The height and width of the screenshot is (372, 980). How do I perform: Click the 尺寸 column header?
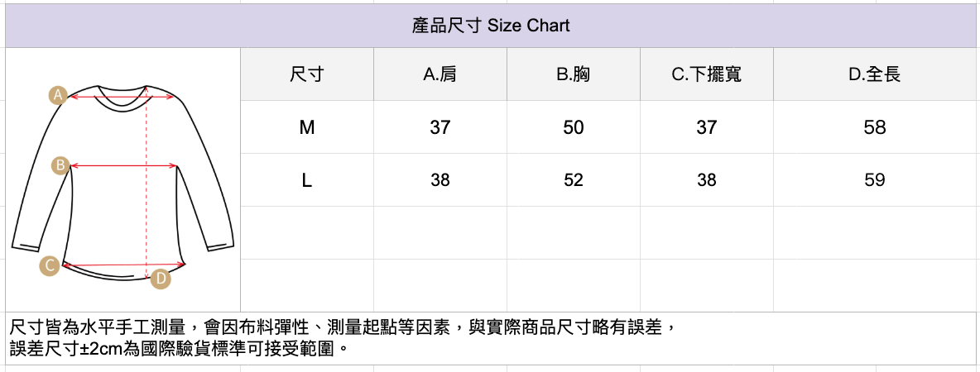click(x=307, y=74)
